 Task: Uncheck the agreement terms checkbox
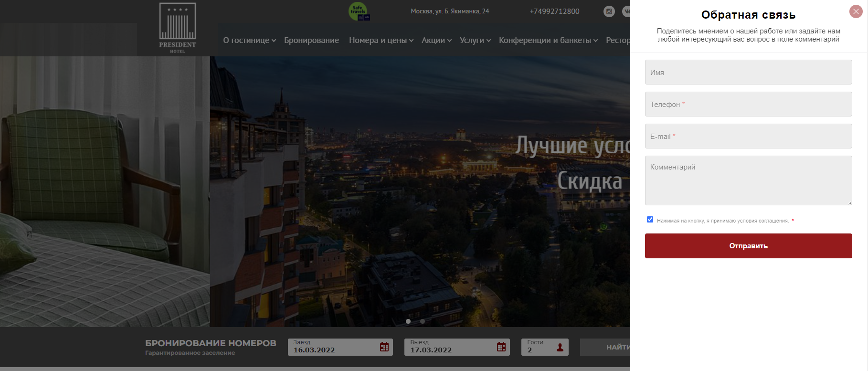[x=650, y=220]
